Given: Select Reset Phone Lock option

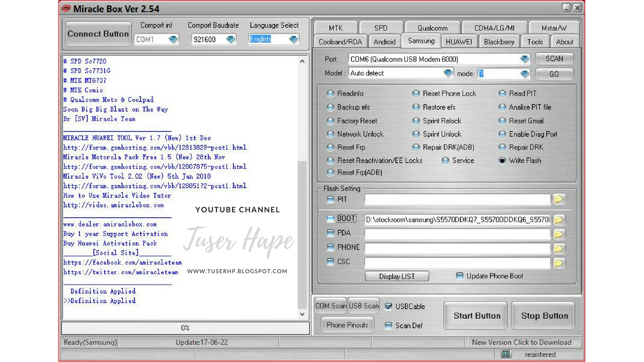Looking at the screenshot, I should pyautogui.click(x=416, y=94).
